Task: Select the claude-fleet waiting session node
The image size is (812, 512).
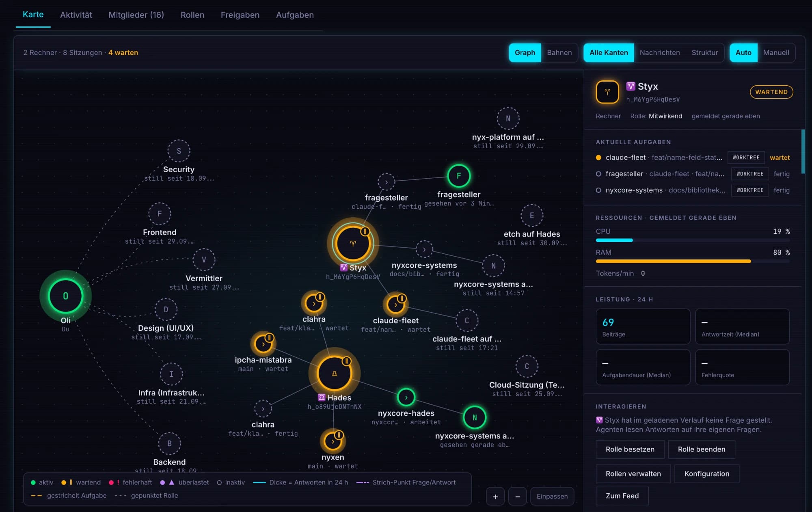Action: coord(395,304)
